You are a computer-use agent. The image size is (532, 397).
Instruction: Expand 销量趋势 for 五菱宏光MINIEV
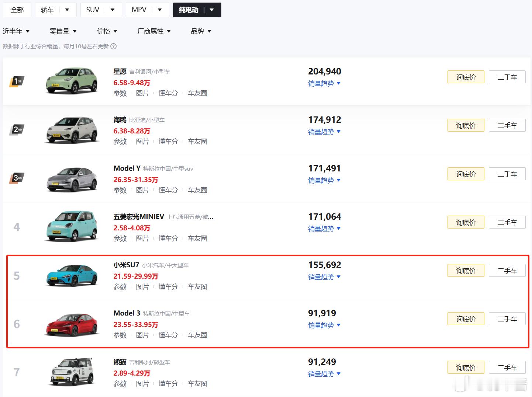324,229
